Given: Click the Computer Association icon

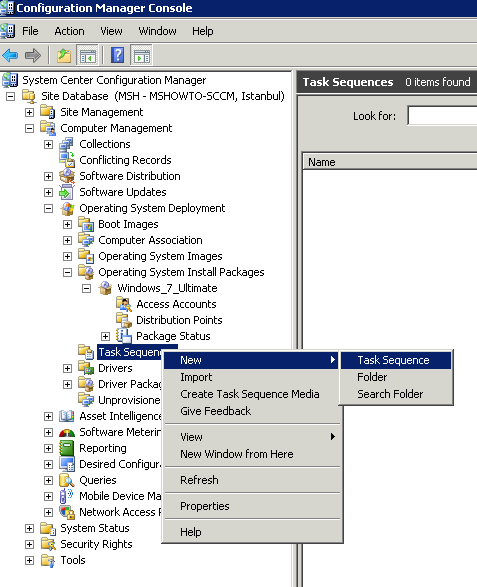Looking at the screenshot, I should (86, 240).
